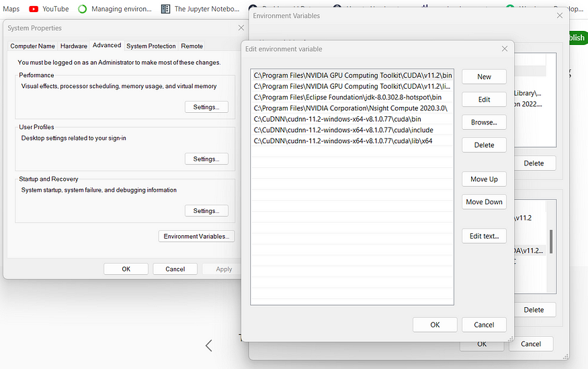Close the System Properties window
The width and height of the screenshot is (588, 369).
pos(241,28)
